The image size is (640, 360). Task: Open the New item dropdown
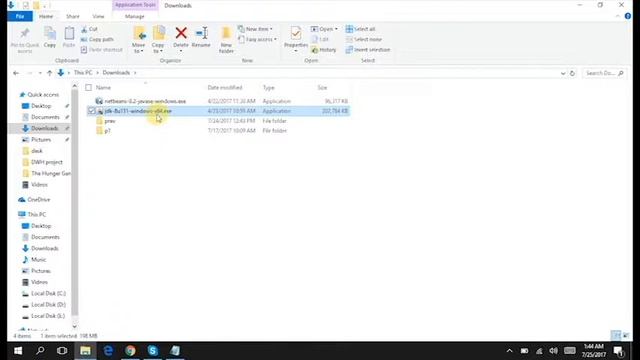coord(255,29)
